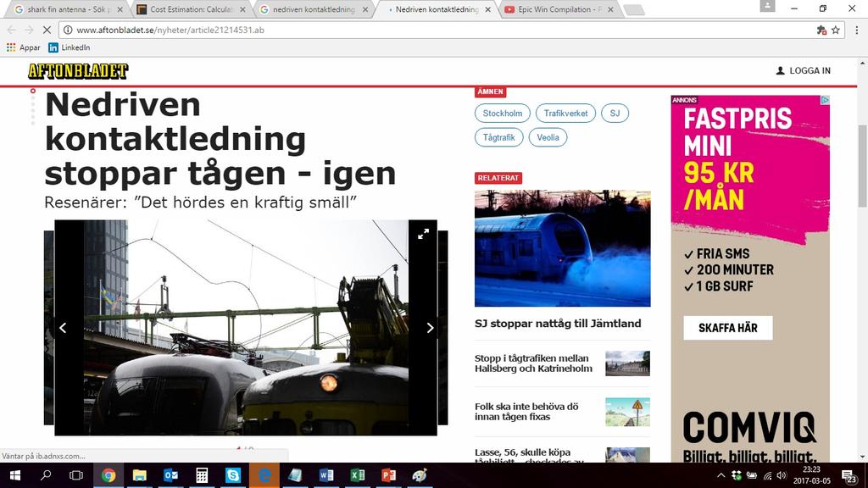Expand article photo to fullscreen
This screenshot has height=488, width=868.
(x=424, y=234)
